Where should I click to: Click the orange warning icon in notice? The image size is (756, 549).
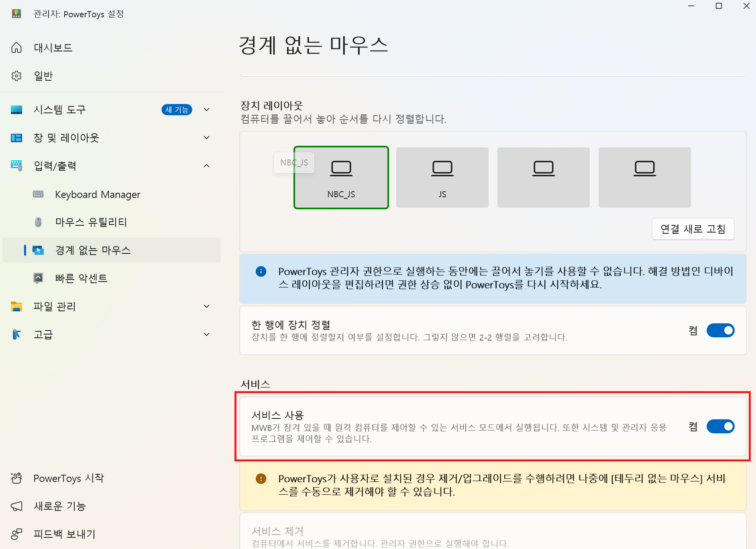coord(261,479)
